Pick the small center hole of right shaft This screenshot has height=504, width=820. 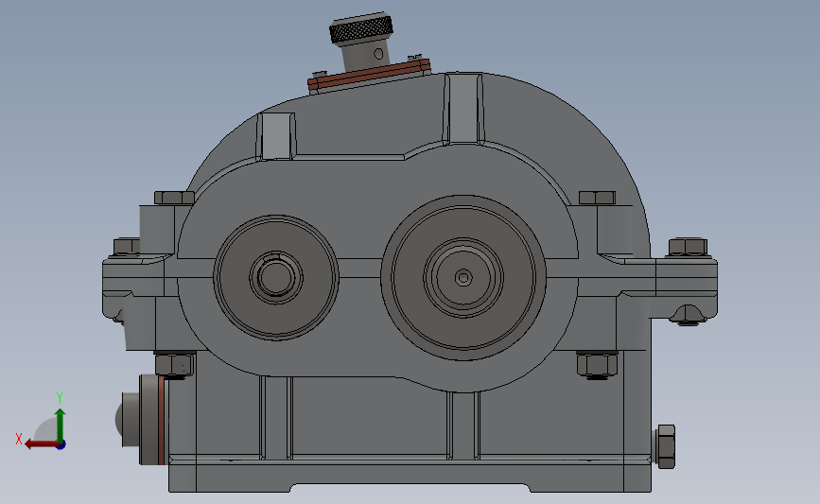[462, 278]
